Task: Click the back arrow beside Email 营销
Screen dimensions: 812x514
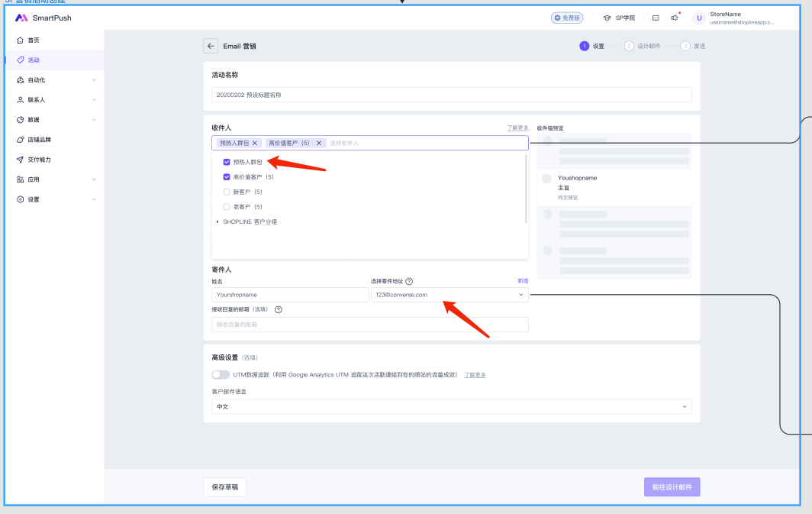Action: [211, 46]
